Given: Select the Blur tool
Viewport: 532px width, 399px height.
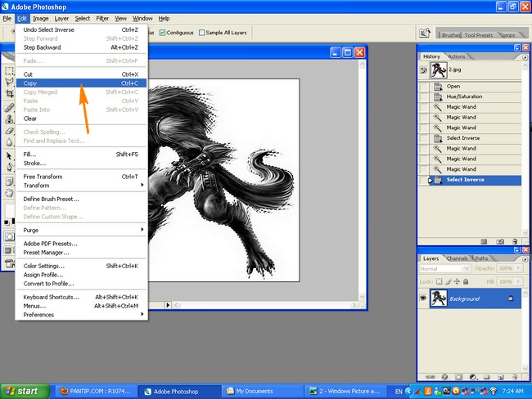Looking at the screenshot, I should pyautogui.click(x=9, y=141).
